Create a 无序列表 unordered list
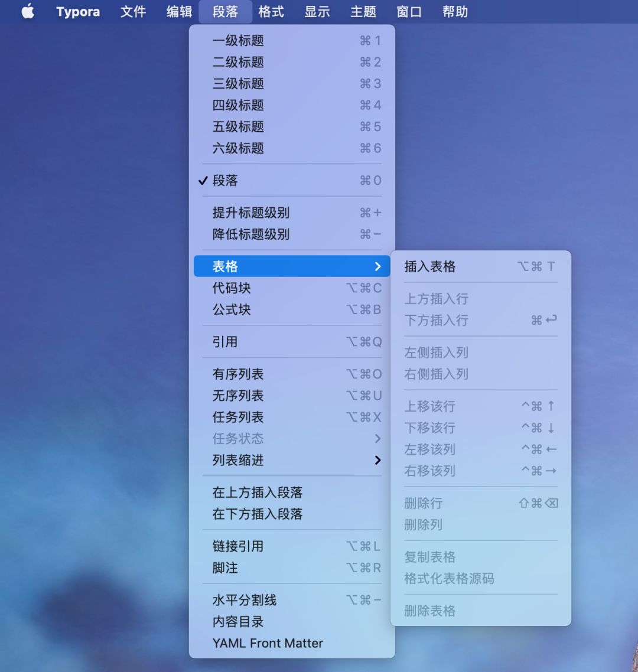 click(292, 396)
